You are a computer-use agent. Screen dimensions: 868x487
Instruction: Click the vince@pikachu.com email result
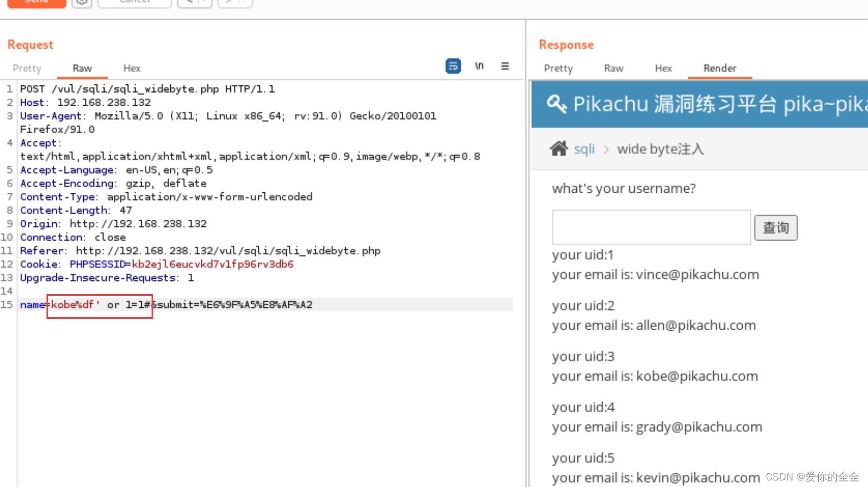[697, 274]
